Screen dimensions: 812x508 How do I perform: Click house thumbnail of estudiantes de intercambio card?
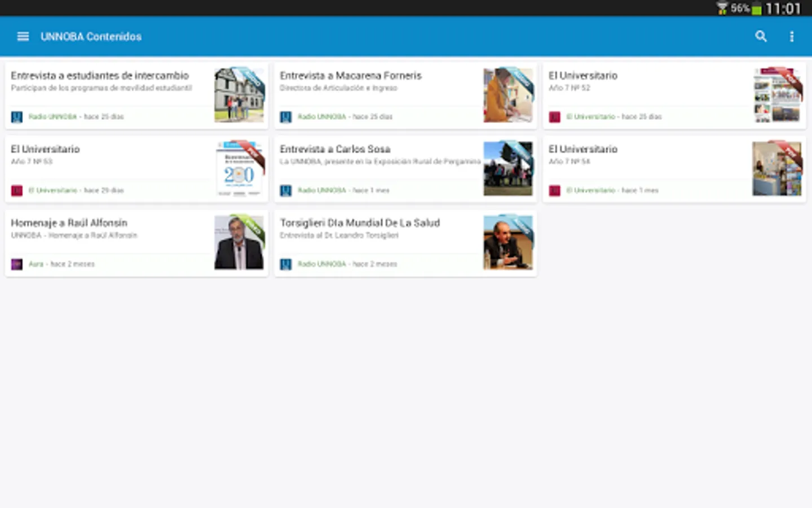(239, 95)
